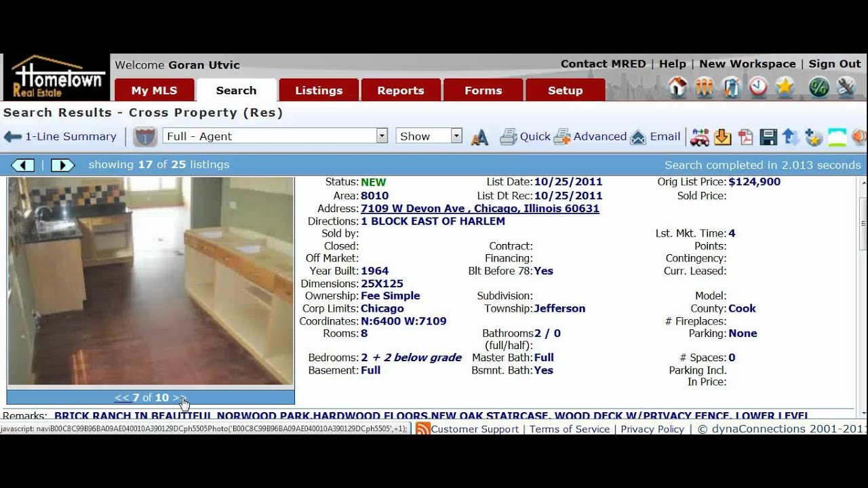Select the Search tab
Image resolution: width=868 pixels, height=488 pixels.
236,90
